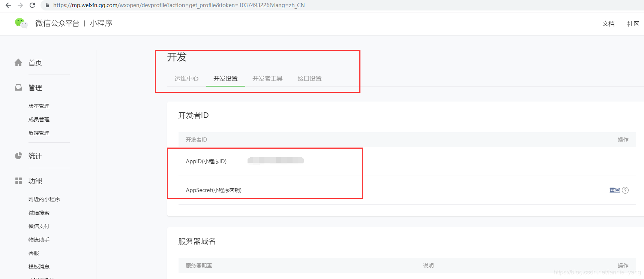The width and height of the screenshot is (644, 279).
Task: Click the help question mark beside 重置
Action: pos(625,190)
